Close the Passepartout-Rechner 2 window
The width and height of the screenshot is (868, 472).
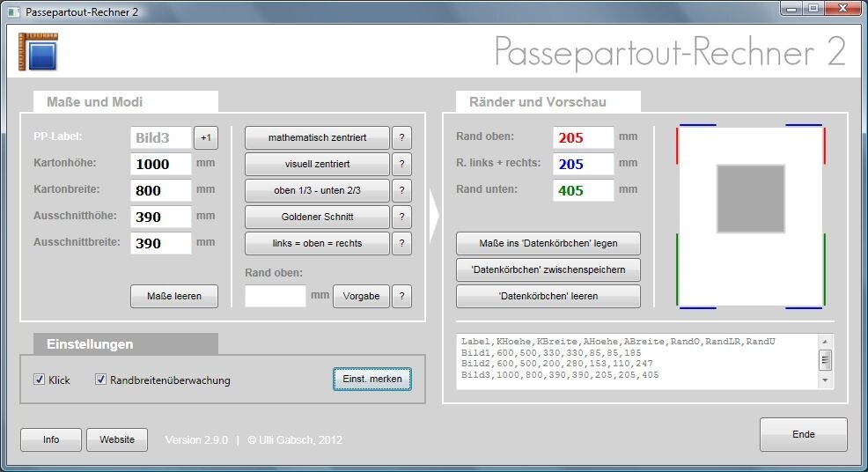[x=842, y=8]
